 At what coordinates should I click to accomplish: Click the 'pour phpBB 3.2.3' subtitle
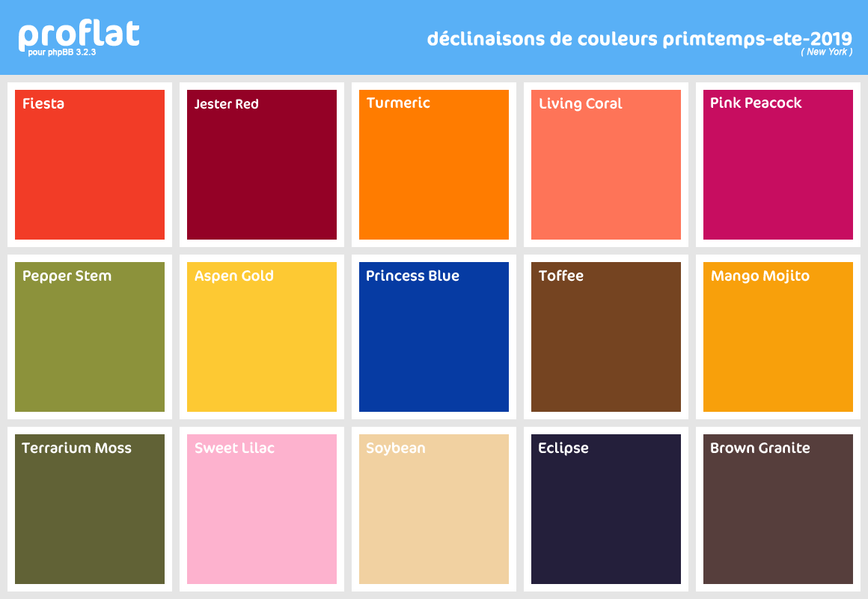point(62,52)
